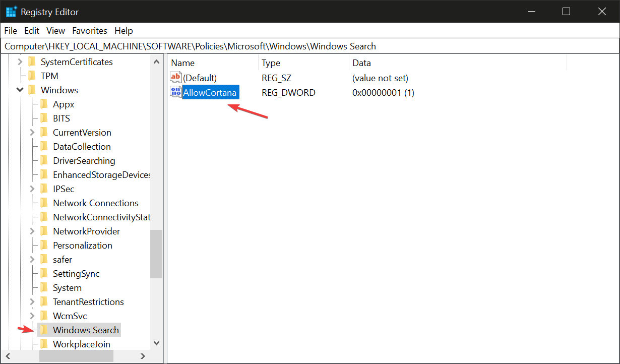The image size is (620, 364).
Task: Click the (value not set) data cell
Action: click(380, 78)
